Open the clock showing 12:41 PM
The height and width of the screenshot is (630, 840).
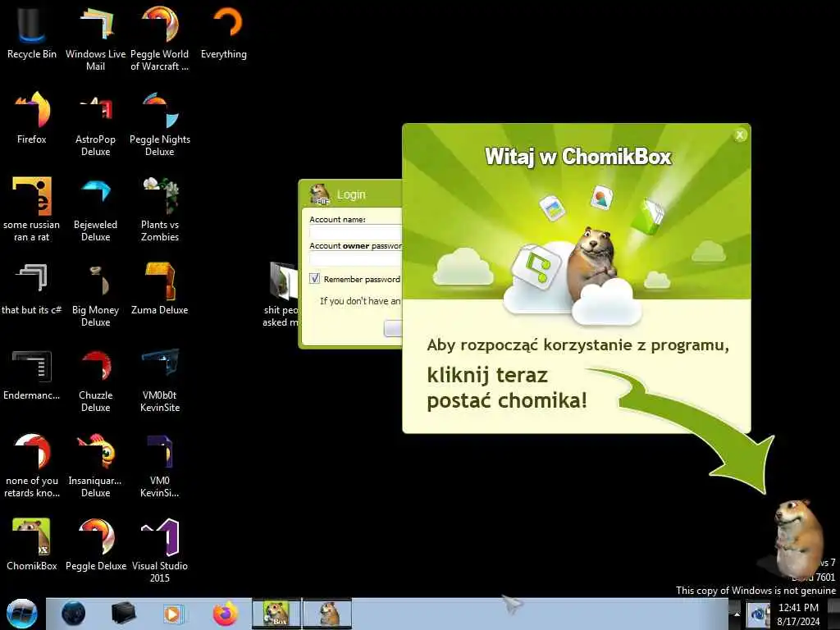(x=798, y=614)
